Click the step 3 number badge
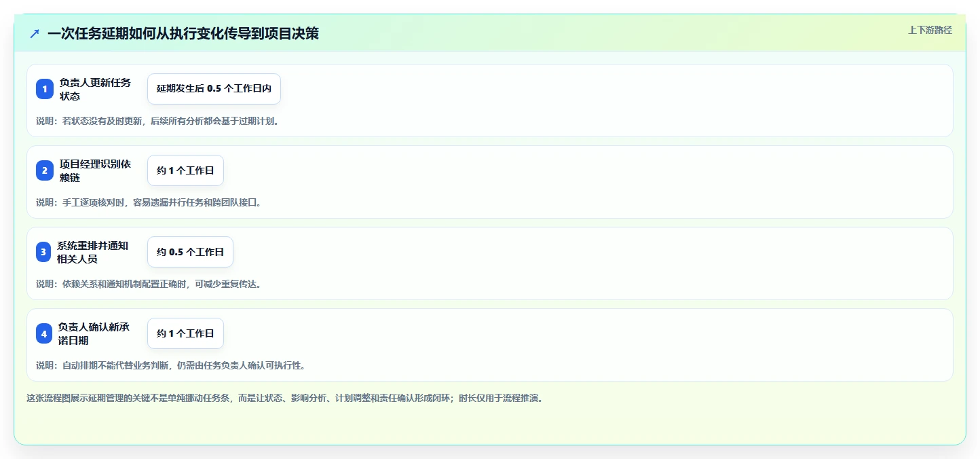Viewport: 980px width, 459px height. [x=43, y=252]
